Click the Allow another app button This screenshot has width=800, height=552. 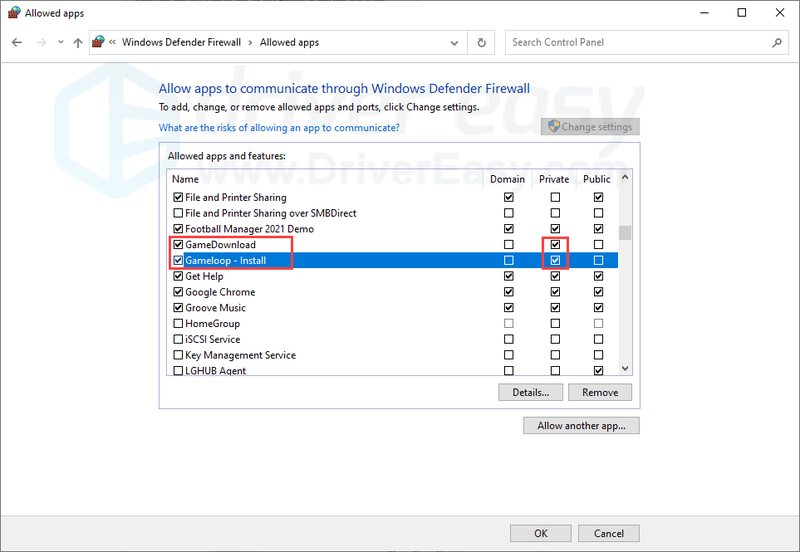coord(581,425)
